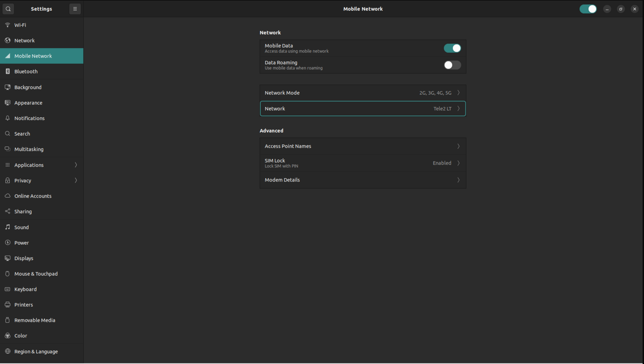
Task: Open the SIM Lock settings row
Action: [x=362, y=163]
